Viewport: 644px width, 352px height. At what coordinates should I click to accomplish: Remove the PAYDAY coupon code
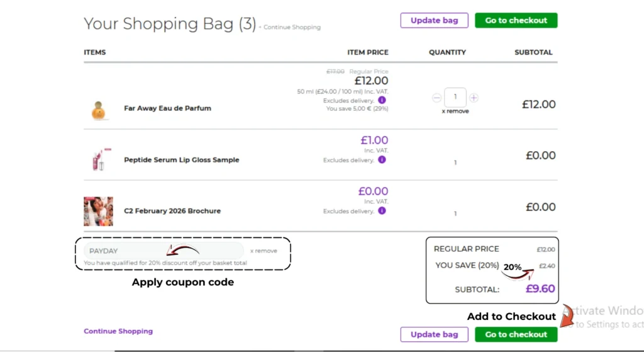(264, 251)
